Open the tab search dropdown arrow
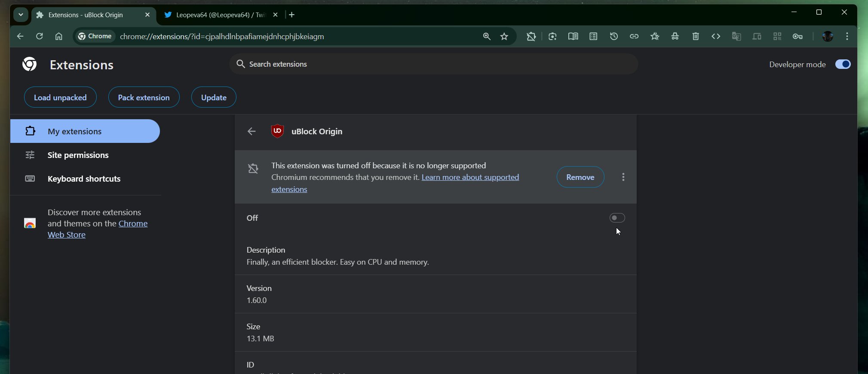 click(x=21, y=15)
